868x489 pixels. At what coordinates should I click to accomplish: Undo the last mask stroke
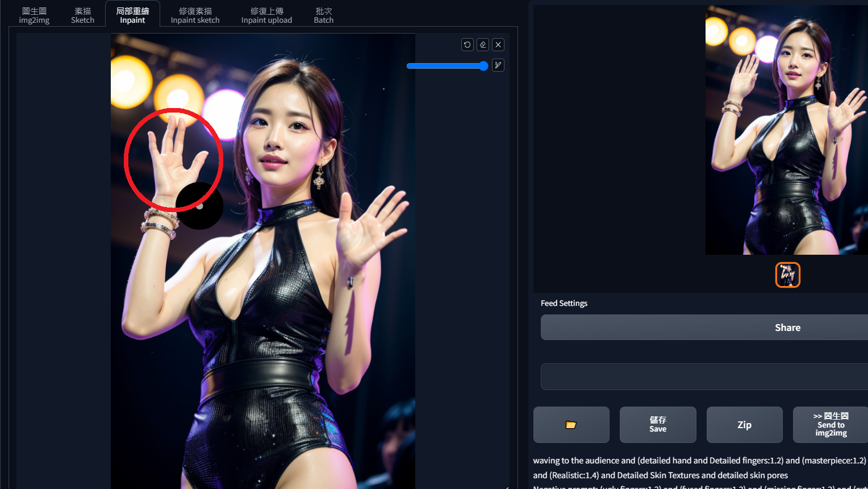coord(468,44)
